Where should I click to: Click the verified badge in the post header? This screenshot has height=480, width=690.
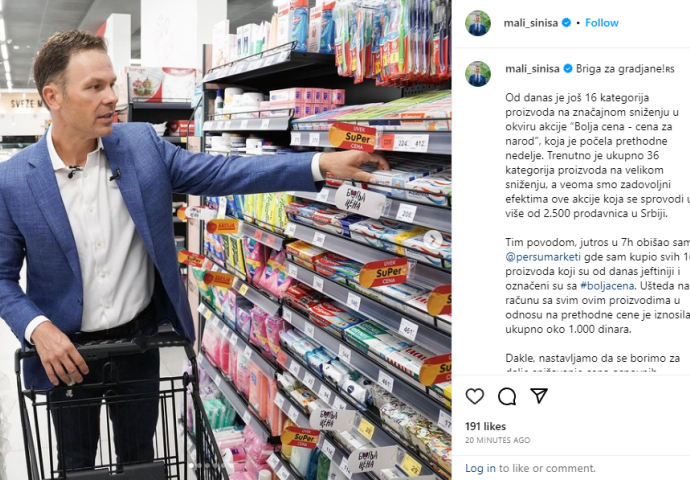pos(566,22)
